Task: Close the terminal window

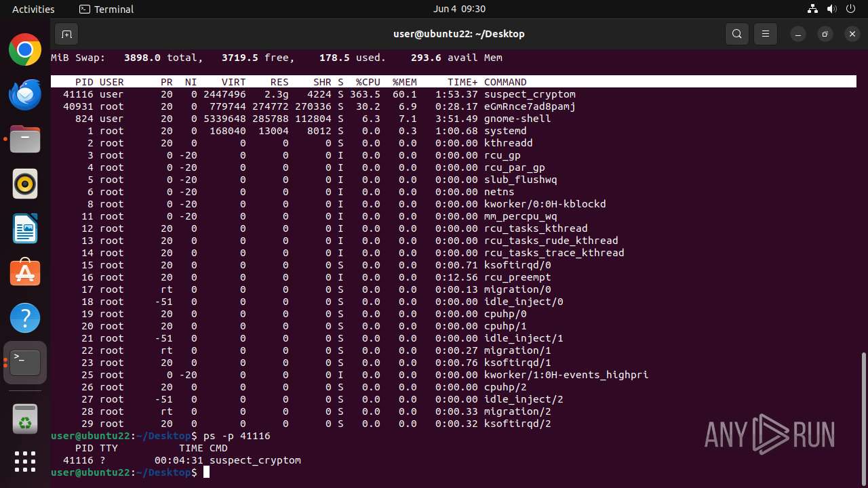Action: pos(852,34)
